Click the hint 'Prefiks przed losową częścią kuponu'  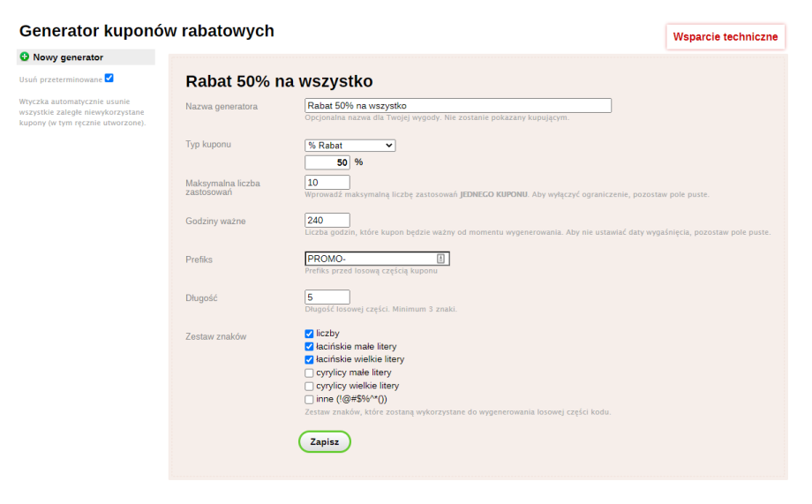point(371,271)
